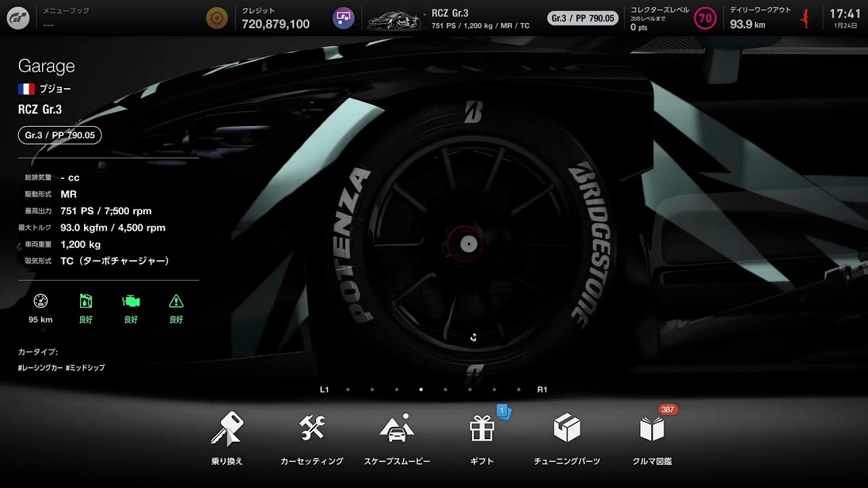Click the デイリーワークアウト 93.9 km value
This screenshot has height=488, width=868.
click(x=747, y=24)
